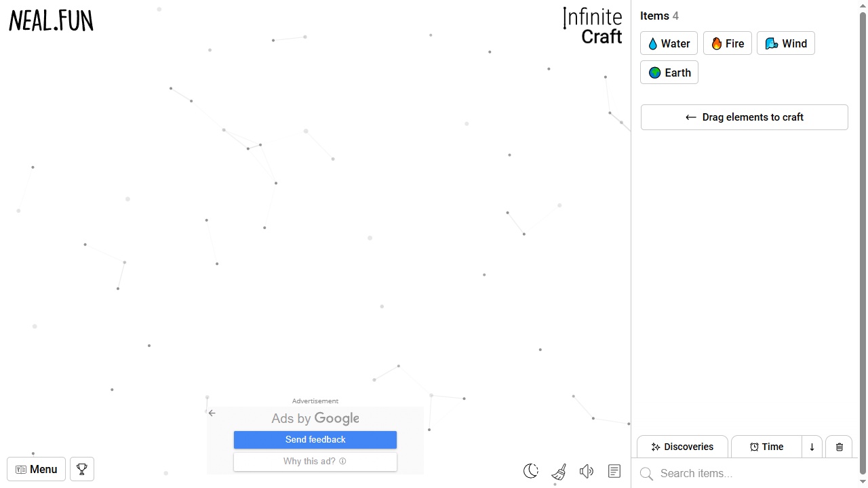This screenshot has width=868, height=488.
Task: Clear the canvas with the broom icon
Action: [559, 471]
